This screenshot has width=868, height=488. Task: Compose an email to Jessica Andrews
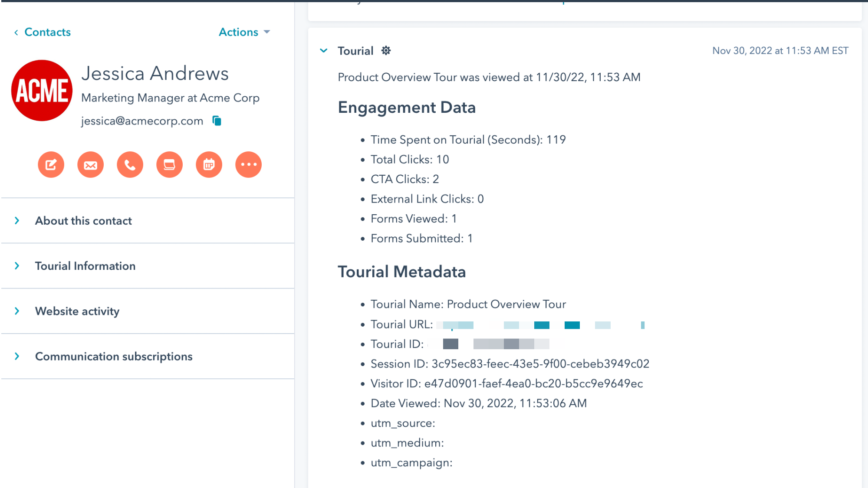[x=90, y=164]
